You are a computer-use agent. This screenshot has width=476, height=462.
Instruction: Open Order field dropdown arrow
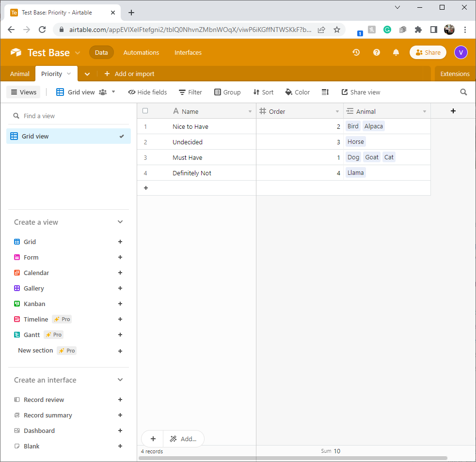pos(337,112)
